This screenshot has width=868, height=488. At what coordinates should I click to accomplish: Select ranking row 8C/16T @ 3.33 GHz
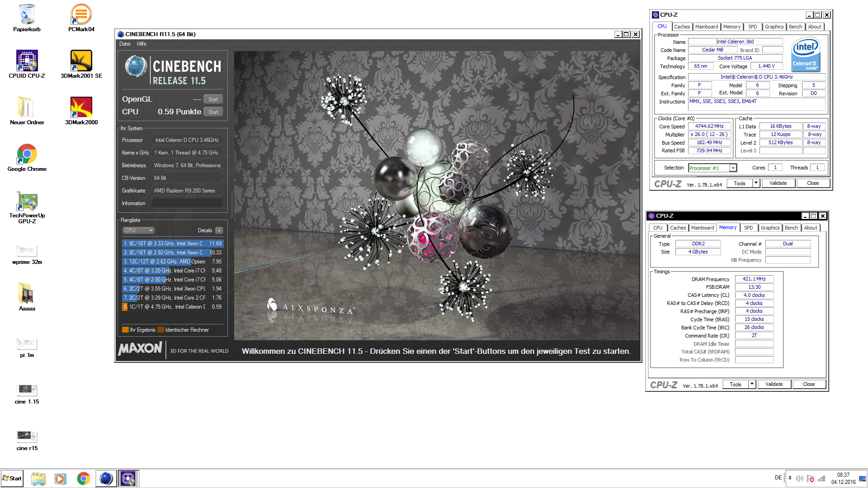[173, 244]
